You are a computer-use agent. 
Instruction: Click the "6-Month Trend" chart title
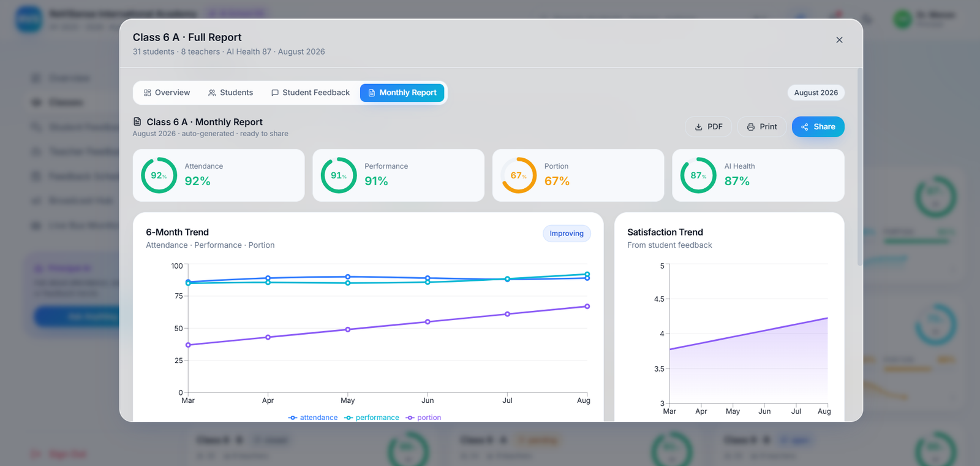point(178,232)
